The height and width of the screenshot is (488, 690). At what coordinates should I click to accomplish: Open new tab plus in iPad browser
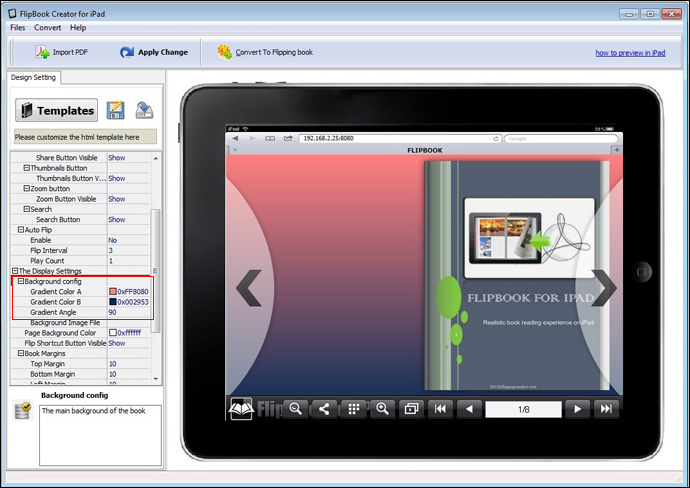617,150
